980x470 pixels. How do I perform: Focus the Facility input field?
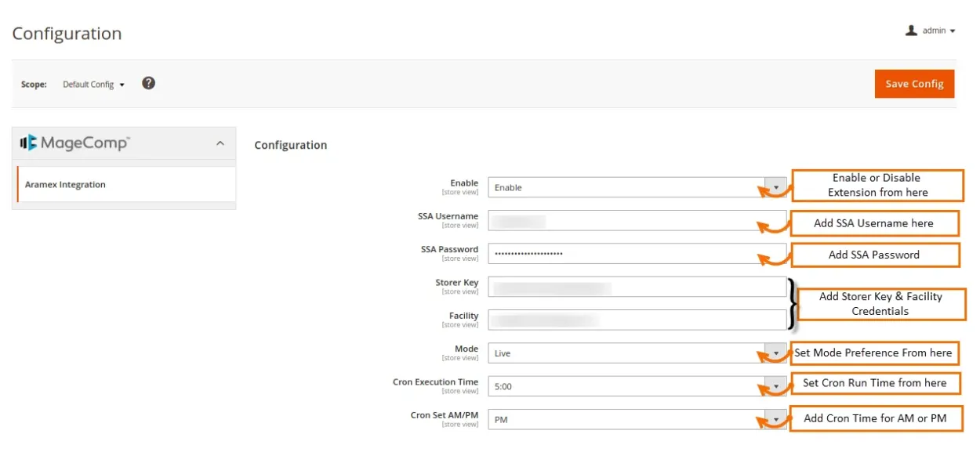637,320
